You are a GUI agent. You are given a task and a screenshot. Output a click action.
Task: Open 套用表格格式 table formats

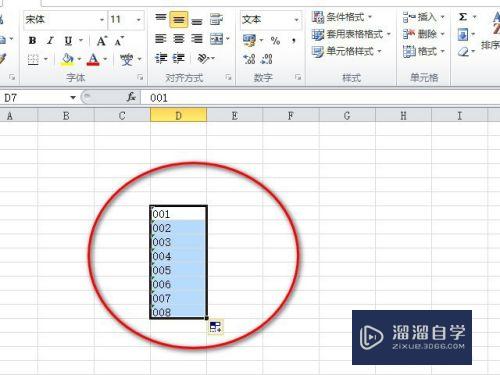[351, 34]
